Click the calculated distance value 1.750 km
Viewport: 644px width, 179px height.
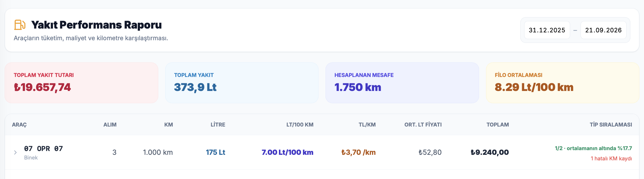pyautogui.click(x=358, y=87)
